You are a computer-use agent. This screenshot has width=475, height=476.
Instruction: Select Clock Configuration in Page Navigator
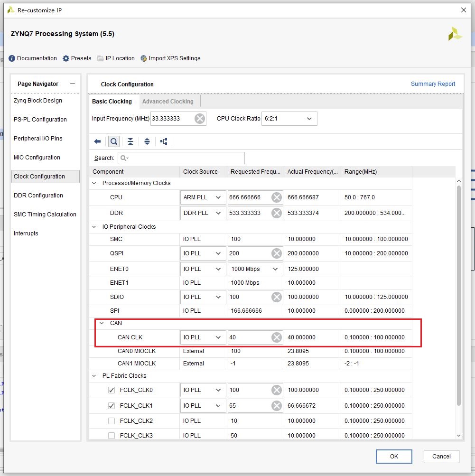click(x=46, y=177)
